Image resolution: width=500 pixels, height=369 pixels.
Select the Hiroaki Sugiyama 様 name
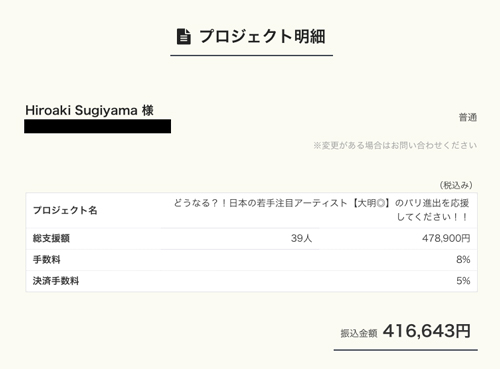[x=89, y=110]
